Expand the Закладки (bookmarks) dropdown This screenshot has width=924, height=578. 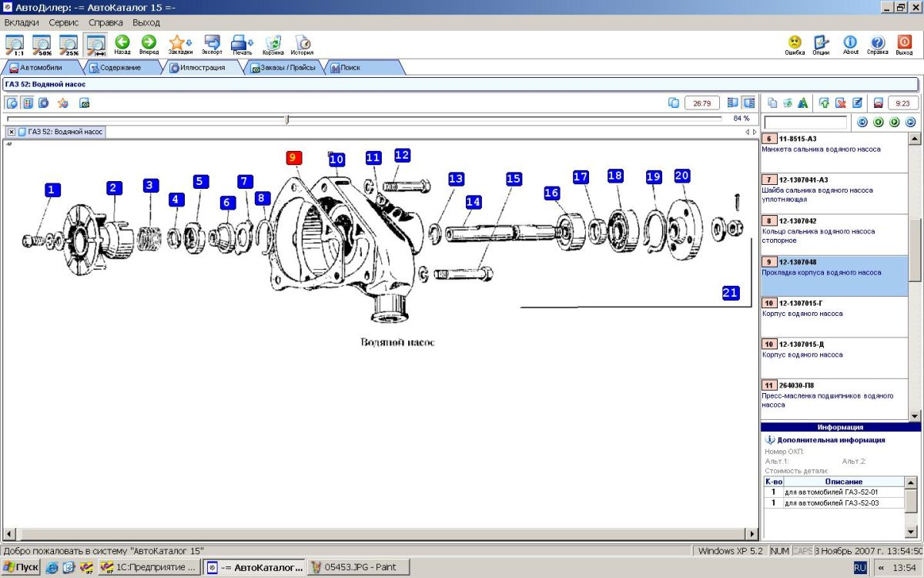point(189,43)
